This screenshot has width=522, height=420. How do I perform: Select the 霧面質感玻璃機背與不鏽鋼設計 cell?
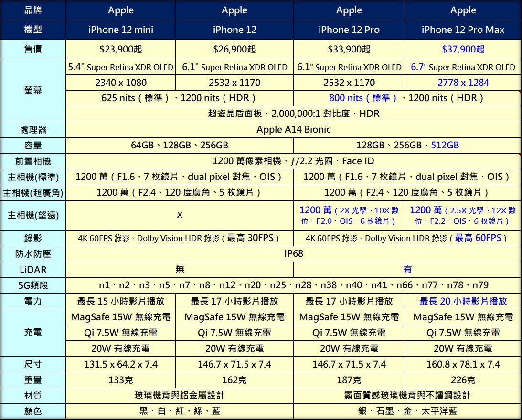click(x=407, y=395)
